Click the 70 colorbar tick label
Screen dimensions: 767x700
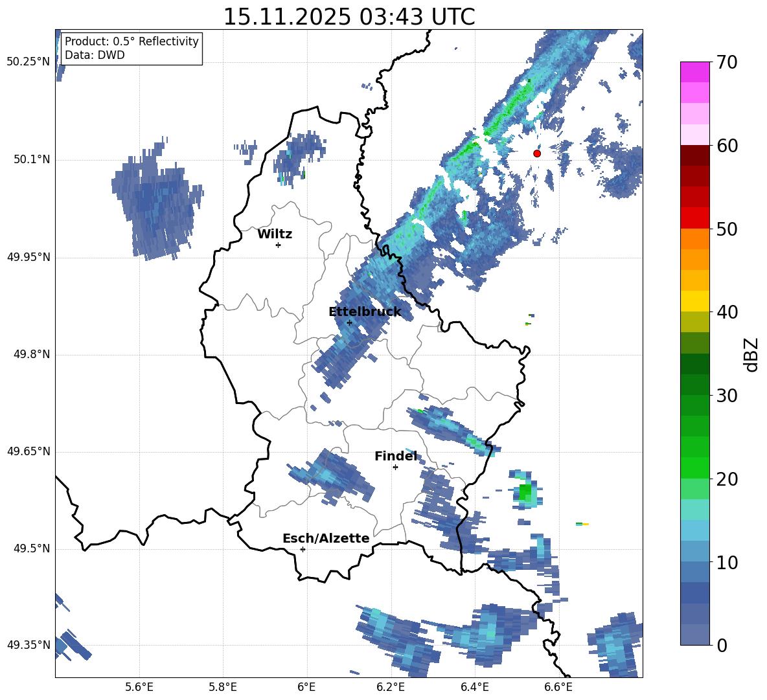pyautogui.click(x=726, y=63)
